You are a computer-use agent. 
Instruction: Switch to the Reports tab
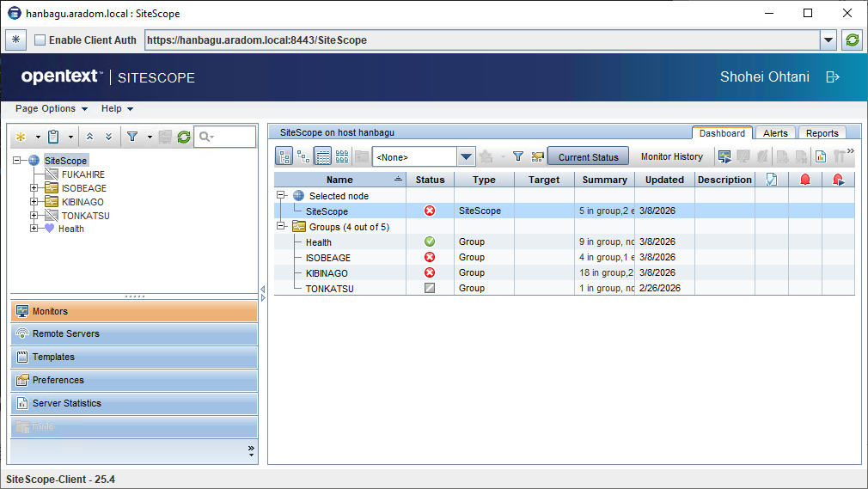click(x=822, y=133)
